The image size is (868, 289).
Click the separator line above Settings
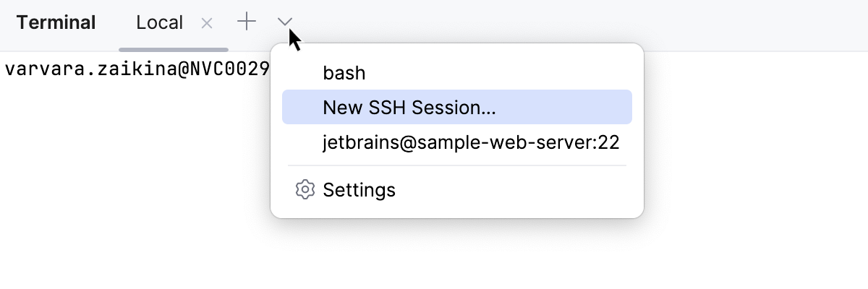pyautogui.click(x=456, y=166)
